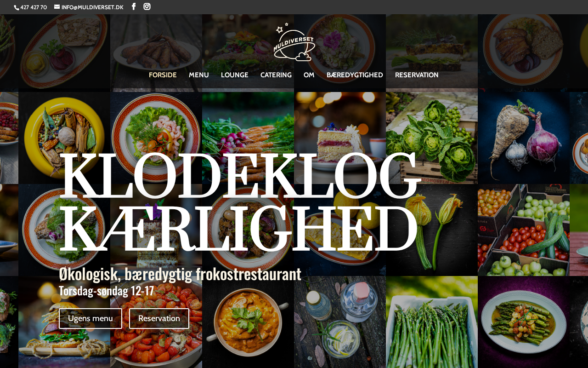Screen dimensions: 588x368
Task: Select CATERING in the navigation
Action: point(276,75)
